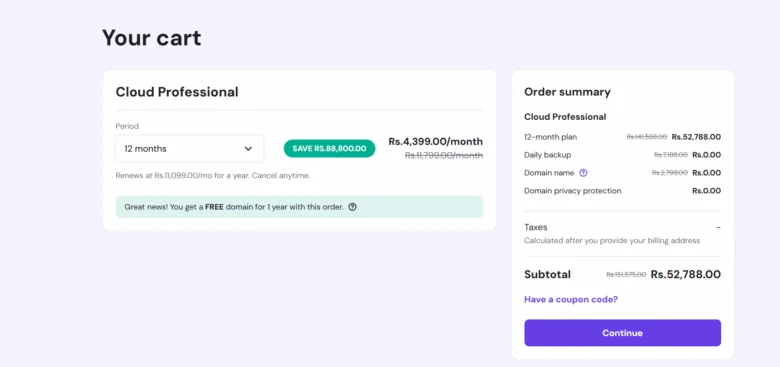Open the Period dropdown showing 12 months
The height and width of the screenshot is (367, 780).
(x=190, y=149)
